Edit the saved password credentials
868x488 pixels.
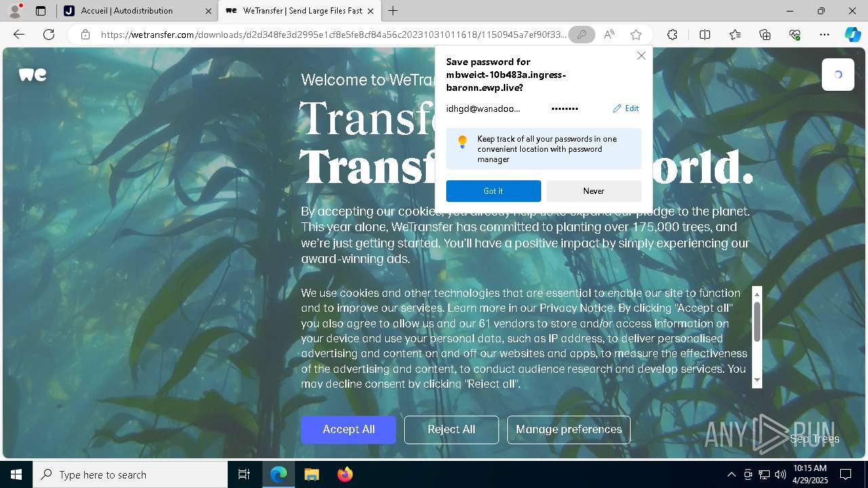626,108
